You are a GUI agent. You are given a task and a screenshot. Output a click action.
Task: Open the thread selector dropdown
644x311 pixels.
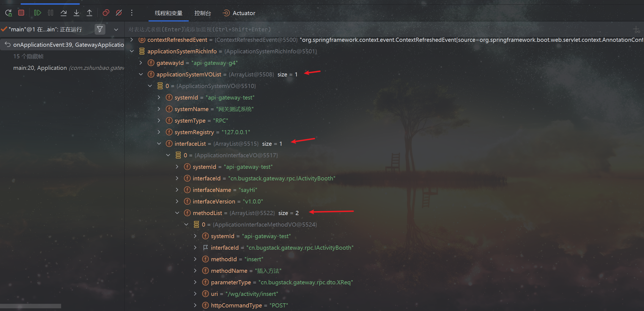point(116,29)
